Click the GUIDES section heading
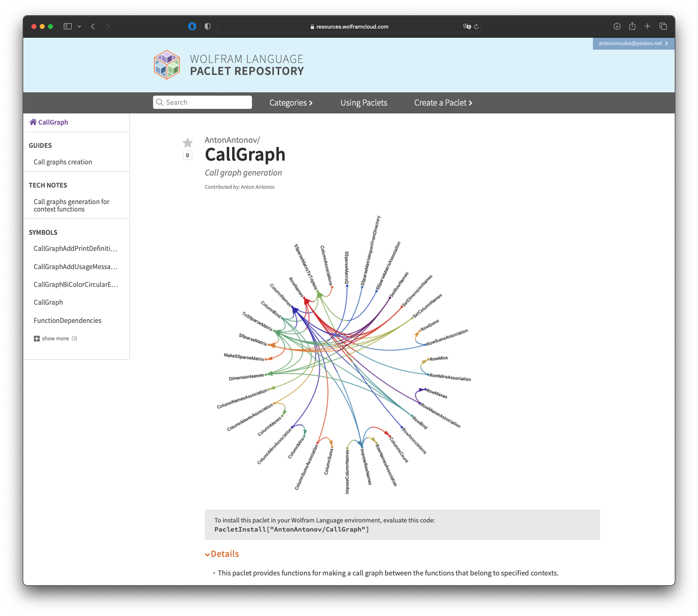The width and height of the screenshot is (698, 616). pos(40,145)
